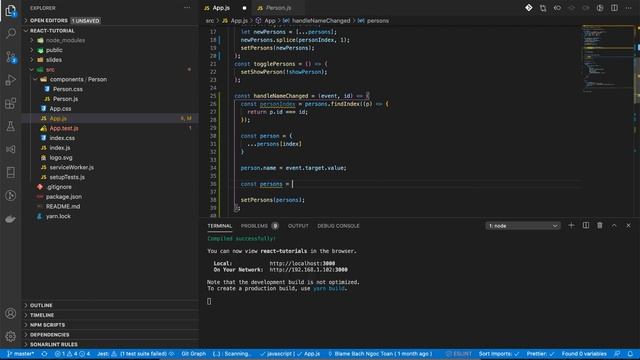Kill the terminal with trash icon

coord(600,225)
